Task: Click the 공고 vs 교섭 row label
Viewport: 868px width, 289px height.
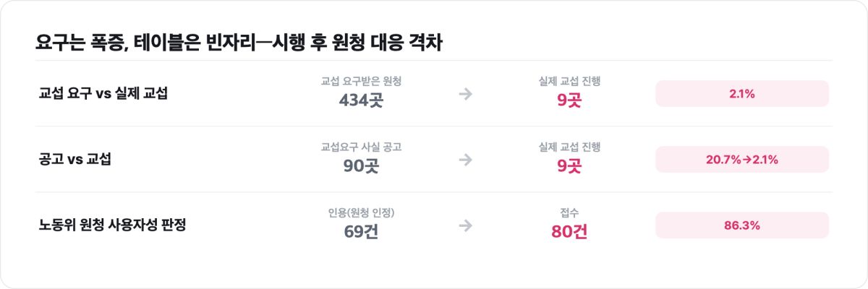Action: (x=75, y=159)
